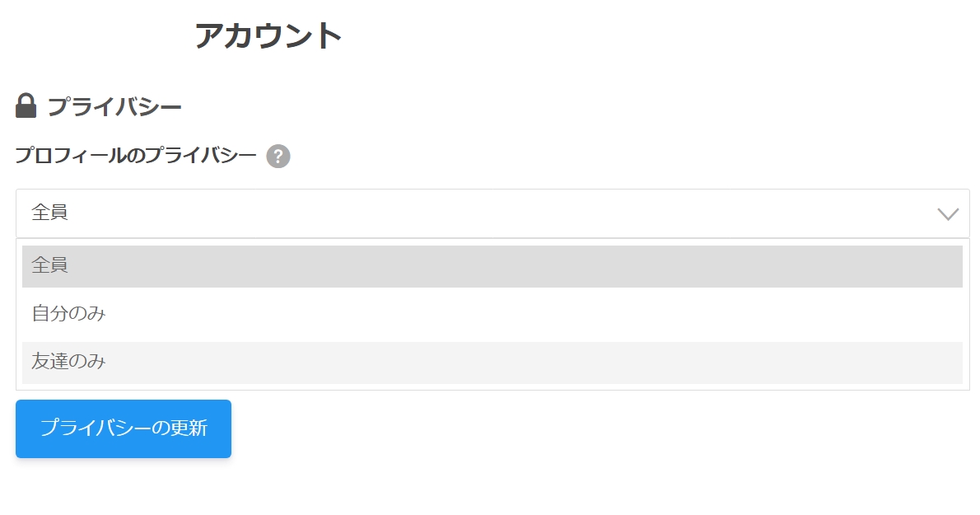This screenshot has height=515, width=980.
Task: Click the アカウント page heading
Action: click(268, 35)
